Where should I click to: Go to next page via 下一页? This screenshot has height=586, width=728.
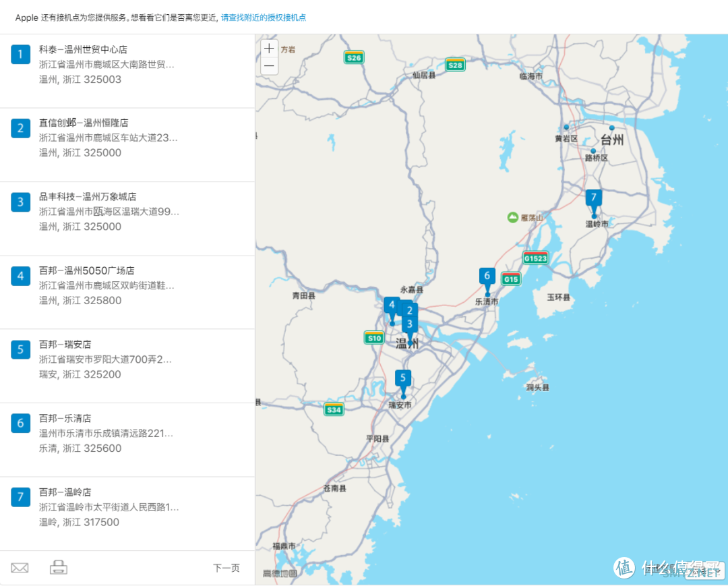[226, 568]
